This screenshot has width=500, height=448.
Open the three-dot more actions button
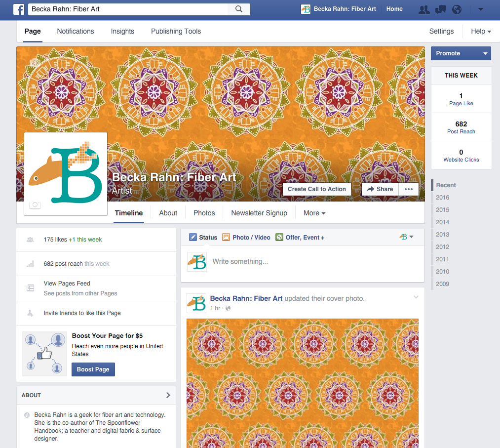409,189
